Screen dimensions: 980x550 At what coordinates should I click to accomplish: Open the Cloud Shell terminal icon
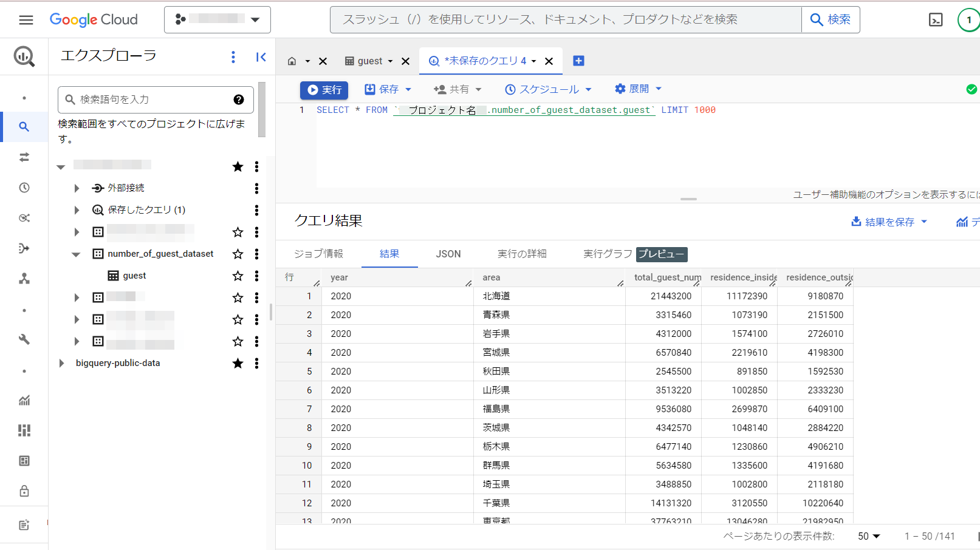coord(936,19)
